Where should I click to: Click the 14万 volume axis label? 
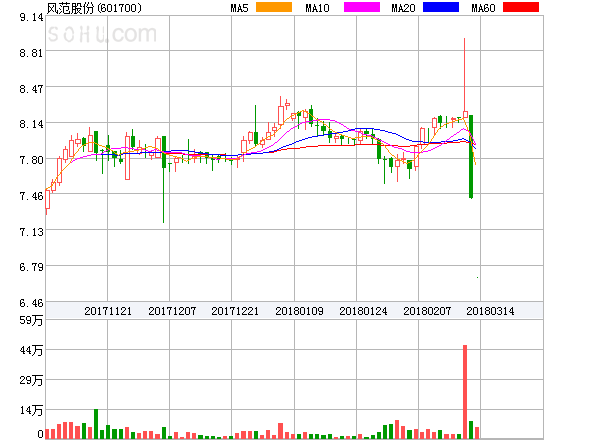31,411
